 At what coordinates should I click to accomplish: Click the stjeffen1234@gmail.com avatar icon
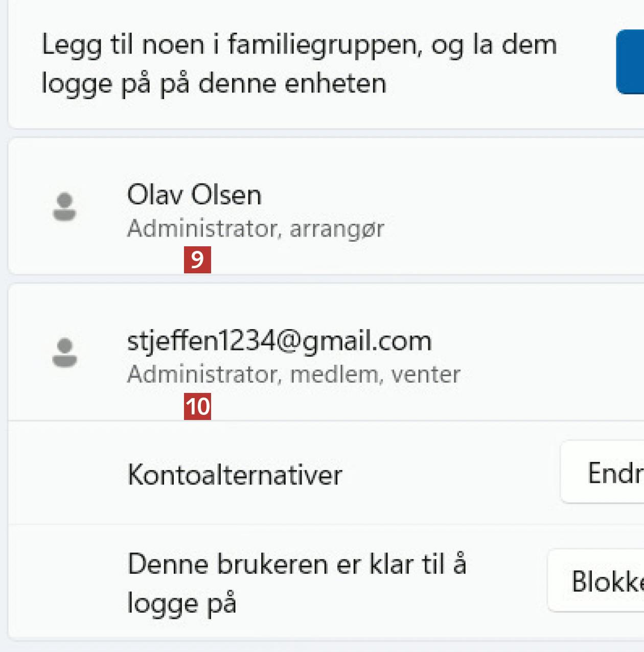point(64,353)
